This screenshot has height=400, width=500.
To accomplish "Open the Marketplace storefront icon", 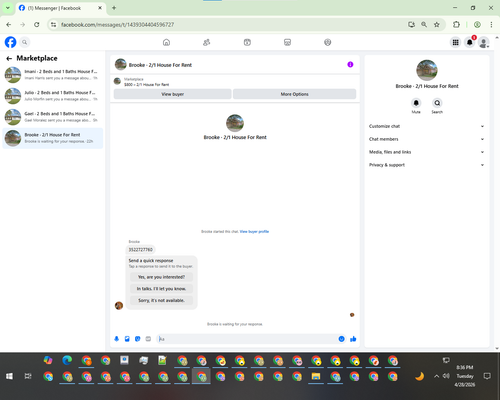I will [287, 42].
